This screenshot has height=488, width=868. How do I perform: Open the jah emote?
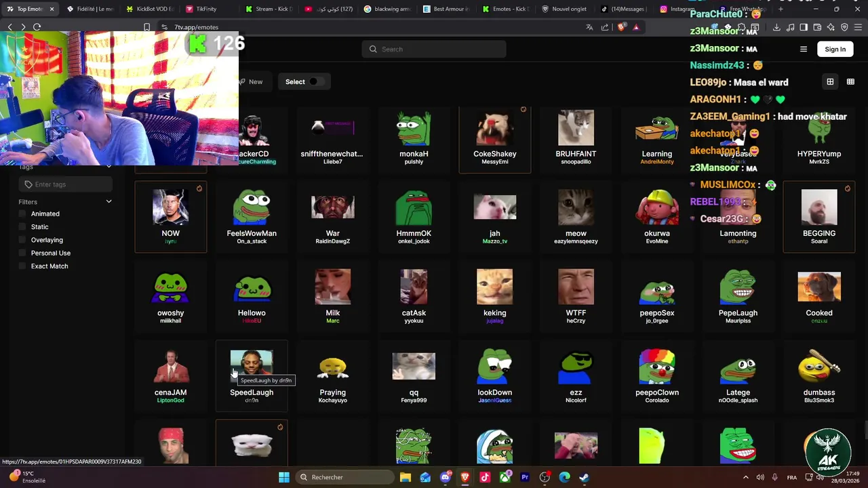click(x=495, y=217)
